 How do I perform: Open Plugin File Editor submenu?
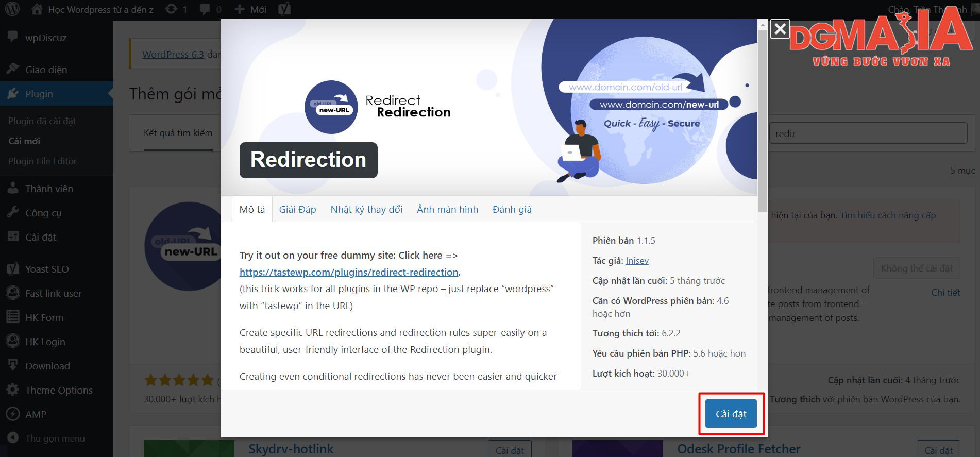pos(42,161)
